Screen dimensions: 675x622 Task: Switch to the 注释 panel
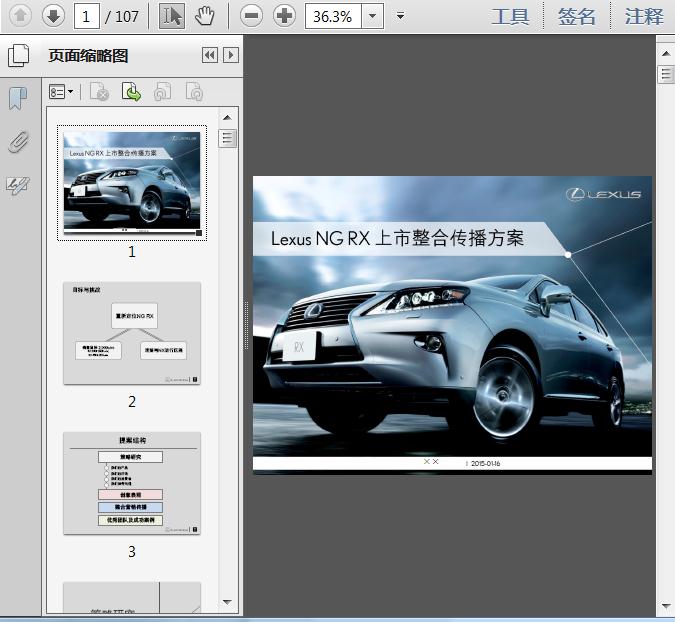click(643, 16)
